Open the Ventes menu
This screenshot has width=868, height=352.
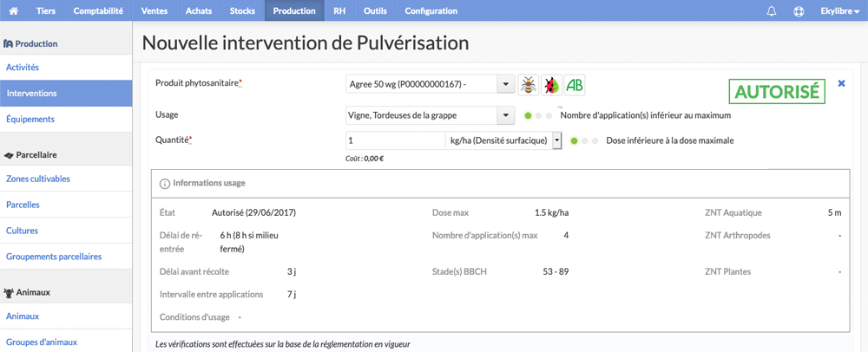(155, 11)
